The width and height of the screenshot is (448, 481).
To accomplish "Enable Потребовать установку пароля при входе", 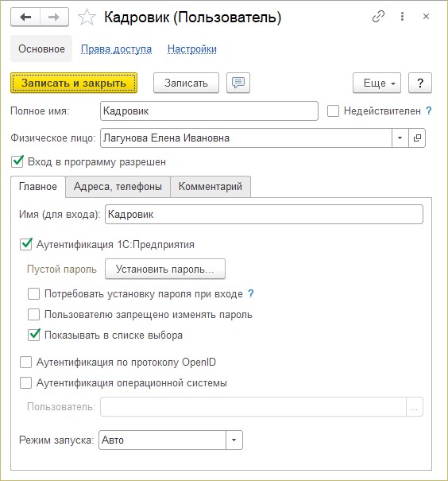I will coord(33,294).
